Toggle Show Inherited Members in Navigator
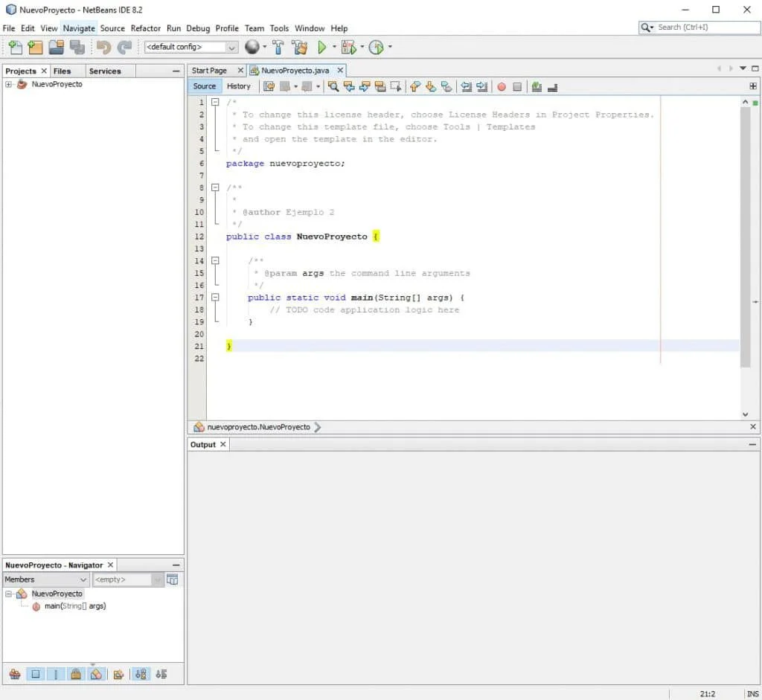 pyautogui.click(x=15, y=674)
